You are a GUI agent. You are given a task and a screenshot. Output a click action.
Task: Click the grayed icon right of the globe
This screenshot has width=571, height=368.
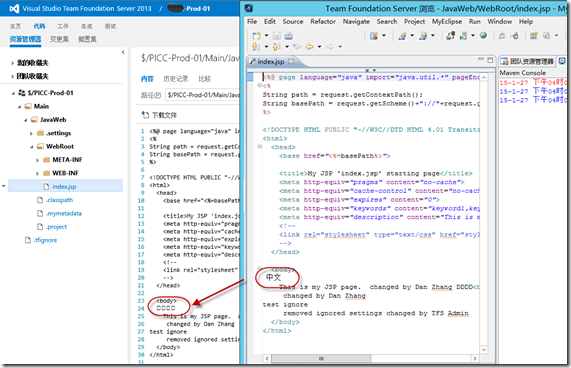[502, 36]
